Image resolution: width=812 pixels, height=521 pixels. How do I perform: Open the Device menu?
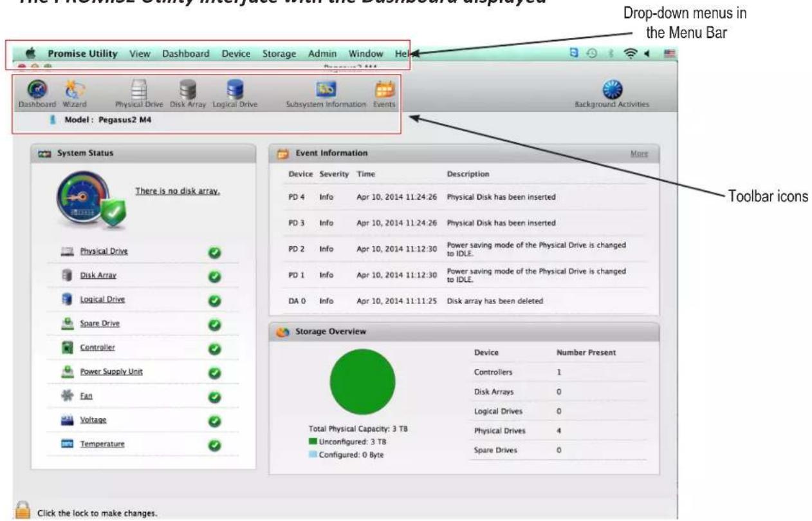click(236, 54)
